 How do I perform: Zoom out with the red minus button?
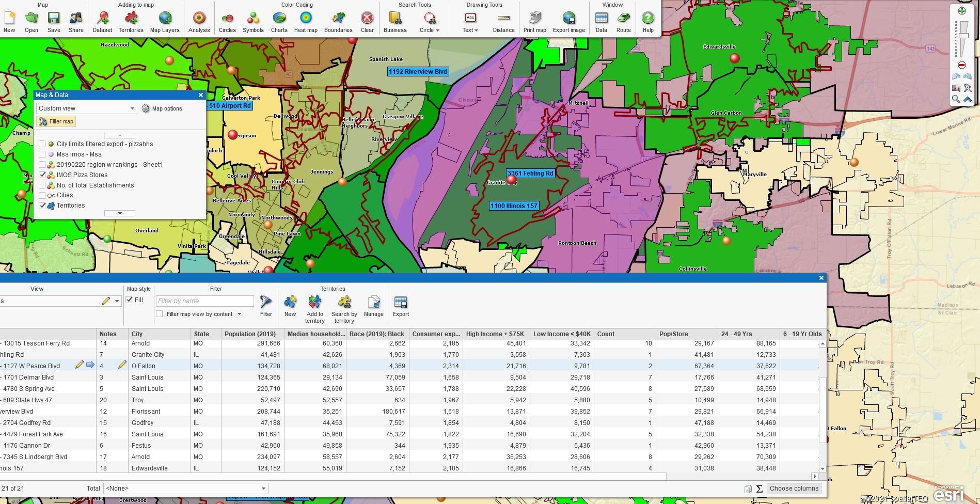click(x=962, y=65)
